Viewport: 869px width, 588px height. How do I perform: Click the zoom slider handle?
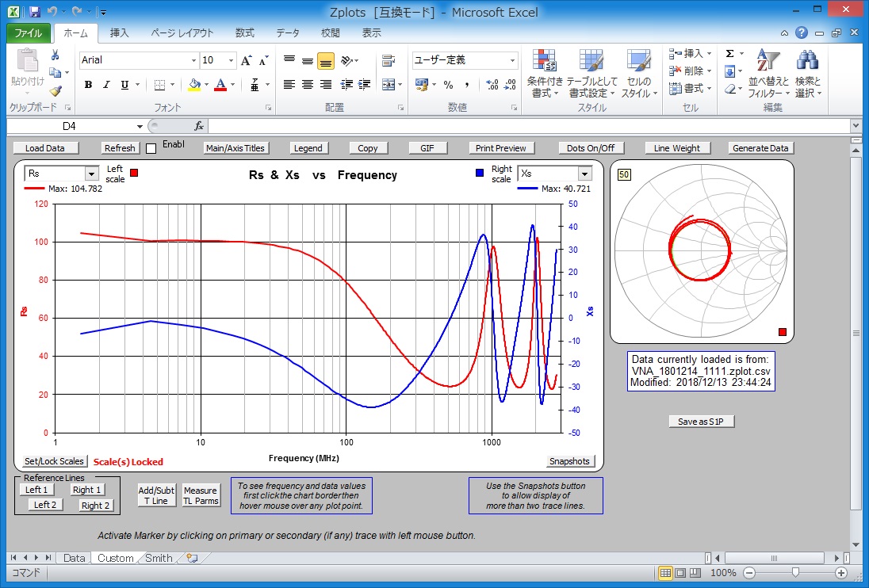point(795,572)
